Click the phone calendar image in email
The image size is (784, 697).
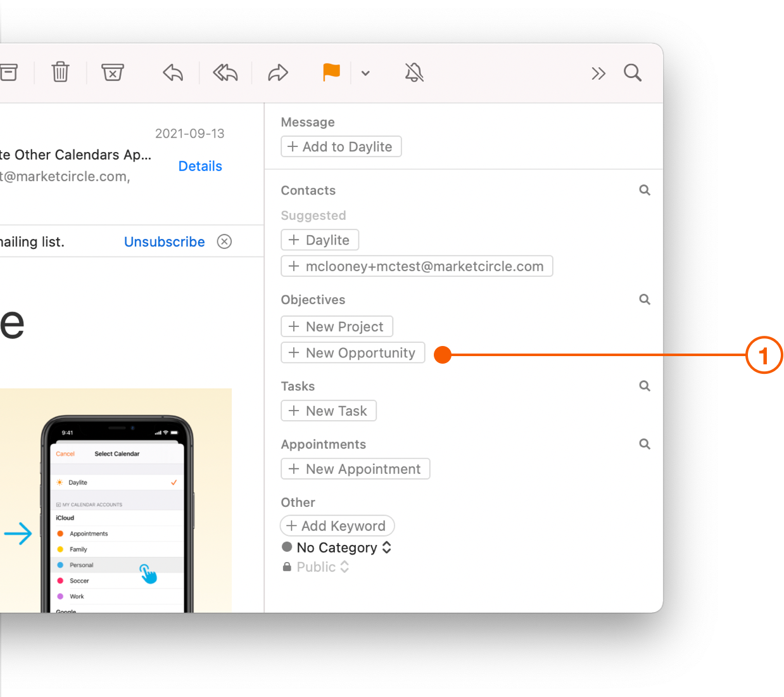tap(116, 501)
